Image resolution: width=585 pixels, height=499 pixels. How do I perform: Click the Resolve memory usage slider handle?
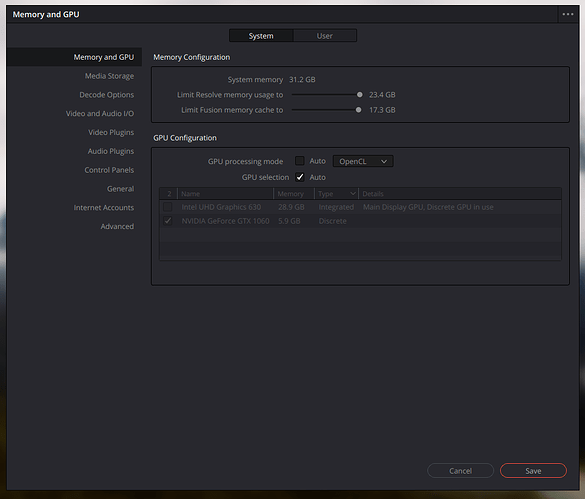(359, 95)
